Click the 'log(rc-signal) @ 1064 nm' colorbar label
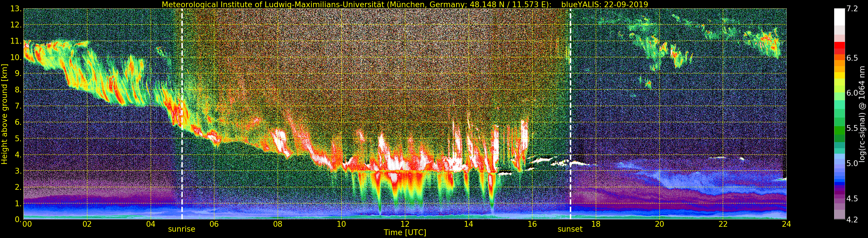This screenshot has width=868, height=238. [862, 114]
